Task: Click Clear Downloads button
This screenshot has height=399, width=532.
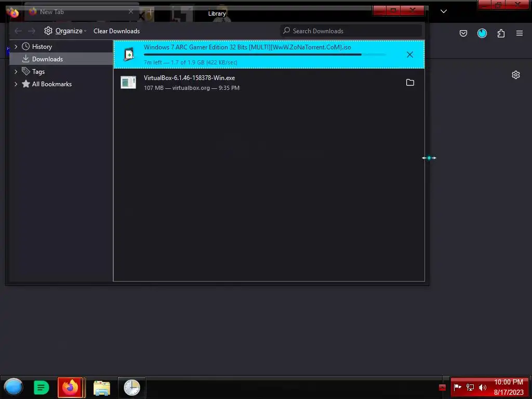Action: point(116,31)
